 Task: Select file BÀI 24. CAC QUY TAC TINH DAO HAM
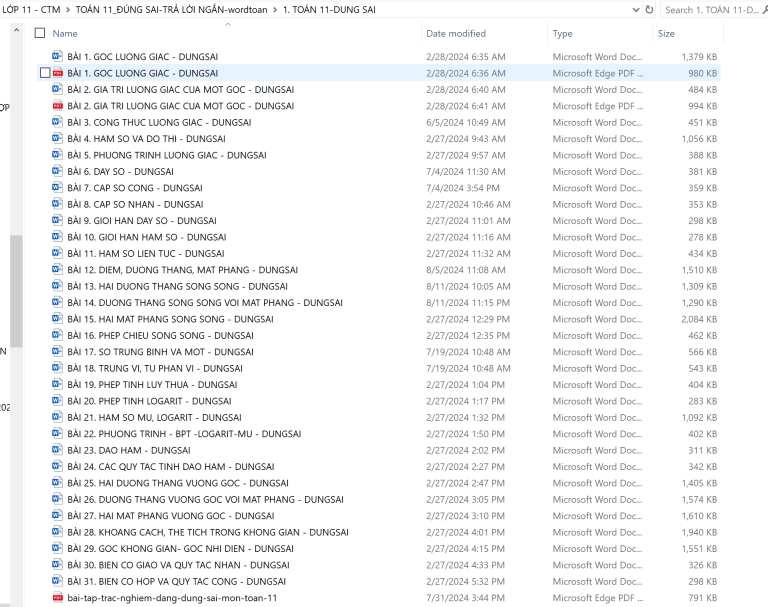(x=170, y=466)
